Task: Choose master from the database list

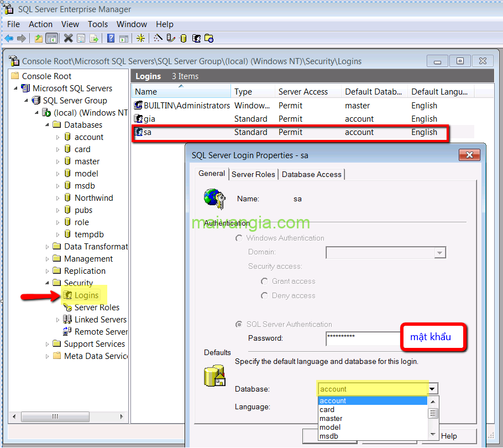Action: [x=331, y=419]
